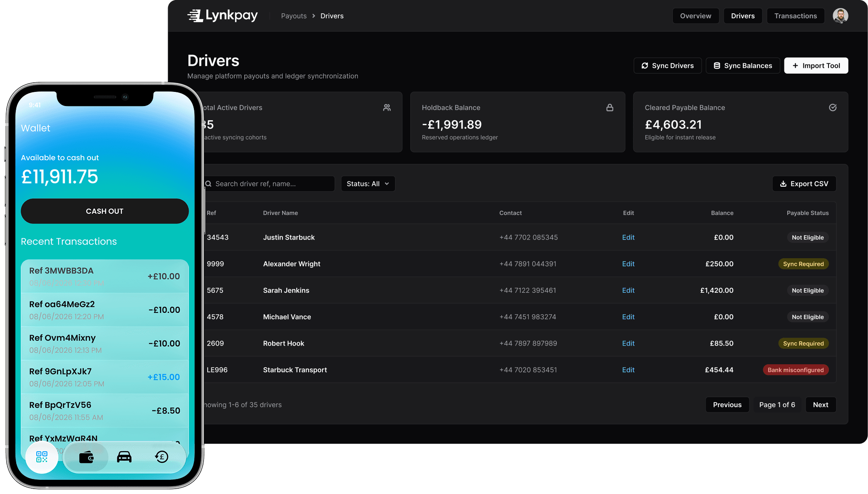Click the £4,603.21 cleared payable amount
The width and height of the screenshot is (868, 494).
tap(673, 124)
